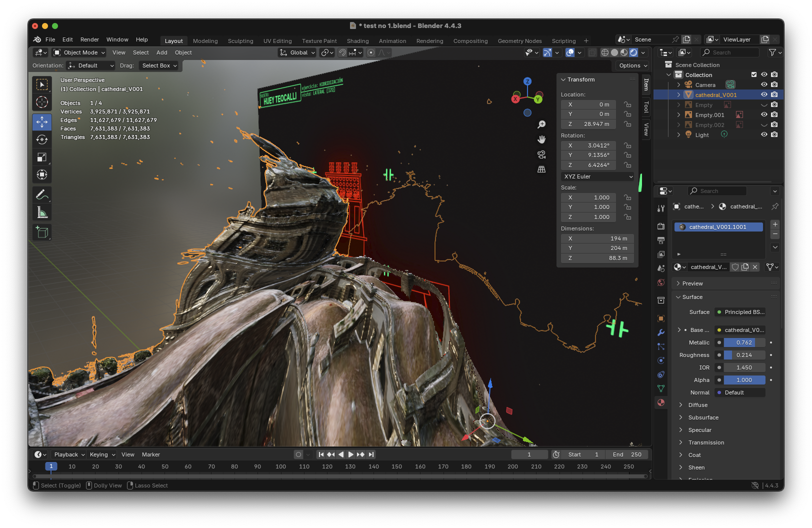This screenshot has height=528, width=812.
Task: Activate the Annotate pencil tool
Action: click(x=42, y=194)
